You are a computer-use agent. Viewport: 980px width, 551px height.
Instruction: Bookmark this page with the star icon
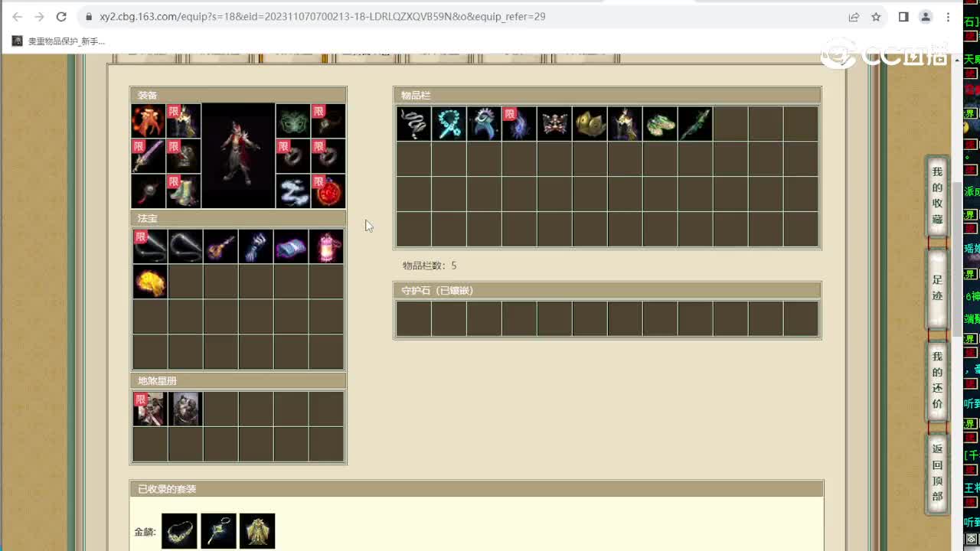(876, 17)
